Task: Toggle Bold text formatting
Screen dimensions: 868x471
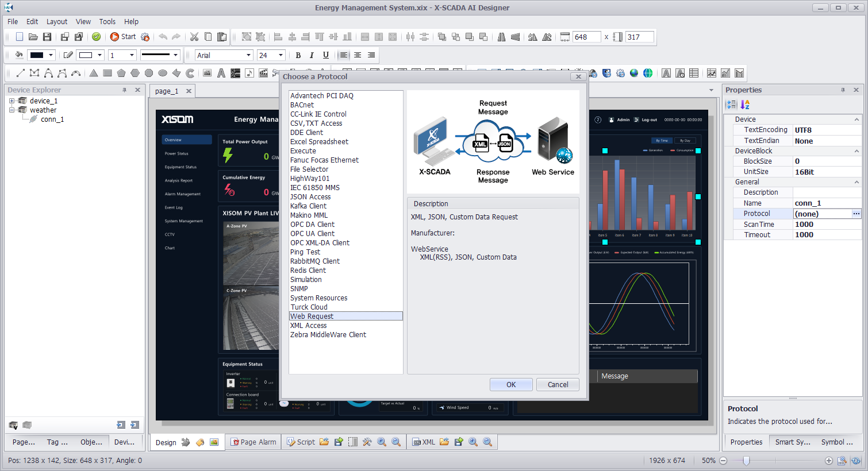Action: point(298,55)
